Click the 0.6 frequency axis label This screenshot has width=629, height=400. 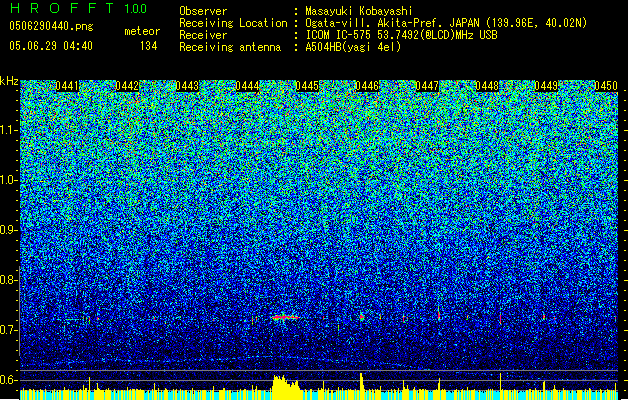8,380
